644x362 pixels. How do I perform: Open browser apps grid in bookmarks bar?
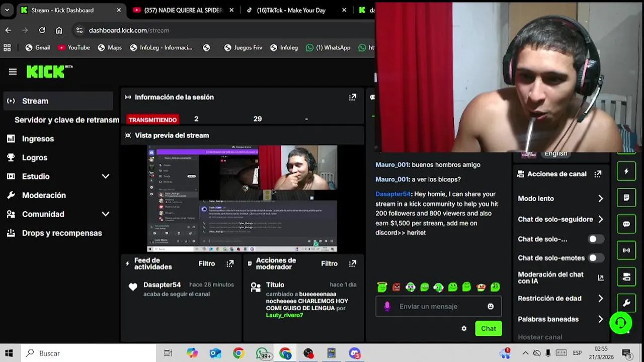pos(7,48)
